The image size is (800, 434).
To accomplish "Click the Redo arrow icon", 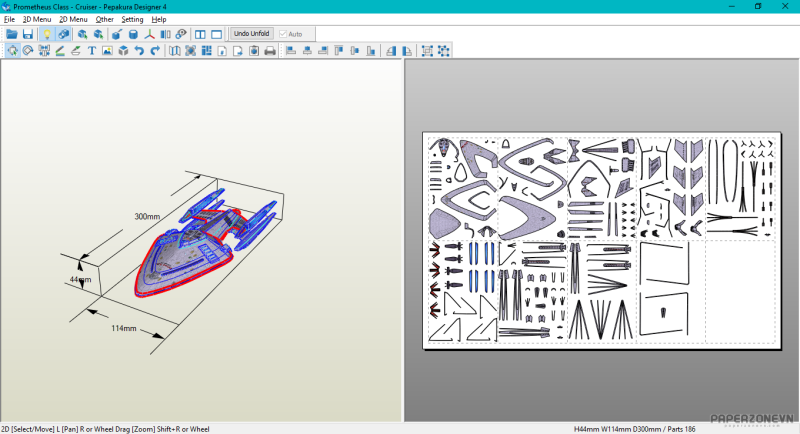I will 155,50.
